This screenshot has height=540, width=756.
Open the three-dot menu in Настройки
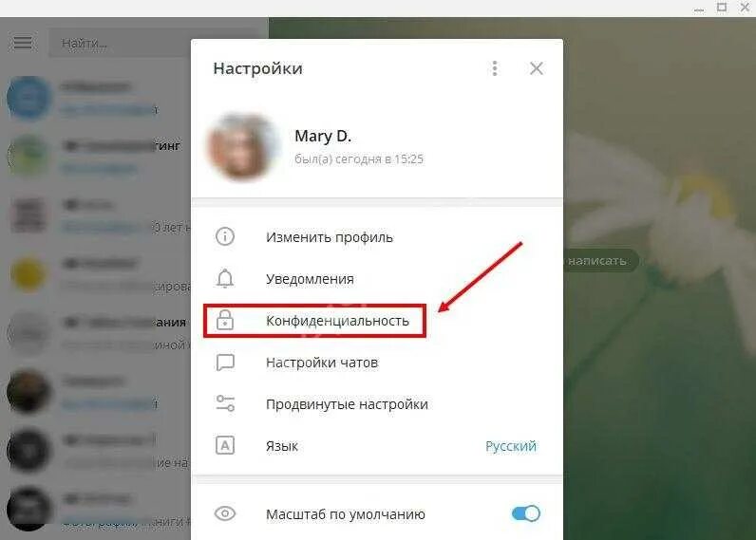click(x=494, y=68)
